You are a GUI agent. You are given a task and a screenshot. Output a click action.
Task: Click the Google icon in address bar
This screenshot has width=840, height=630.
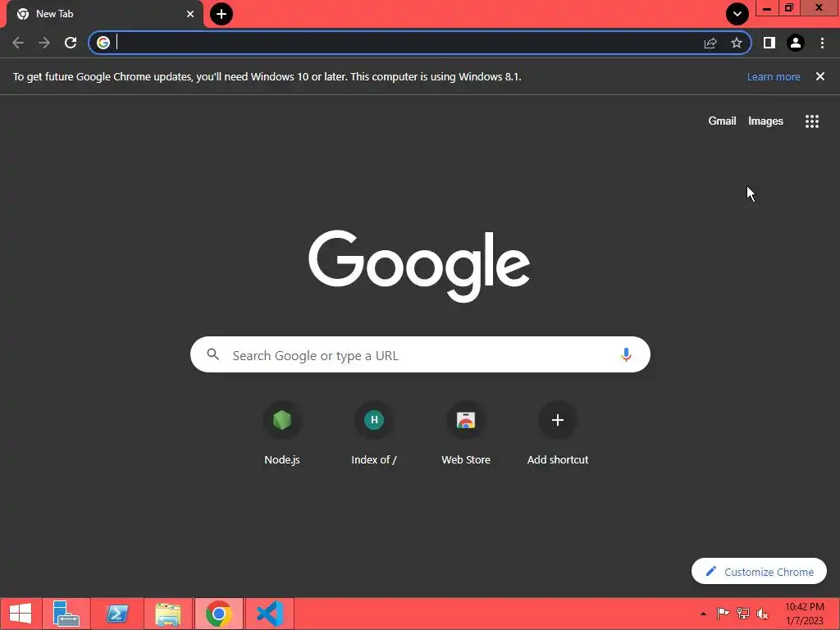pyautogui.click(x=103, y=43)
